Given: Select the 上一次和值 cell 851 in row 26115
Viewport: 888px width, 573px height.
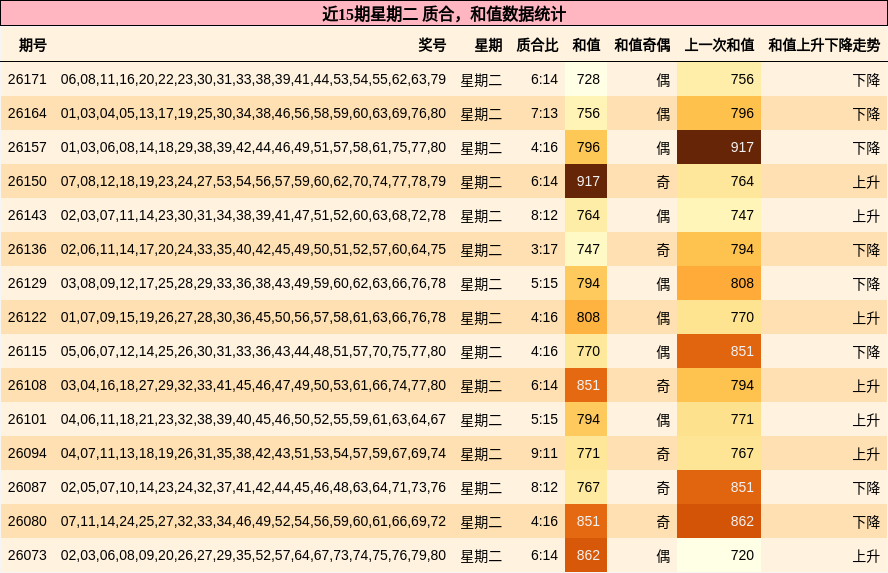Looking at the screenshot, I should point(719,351).
